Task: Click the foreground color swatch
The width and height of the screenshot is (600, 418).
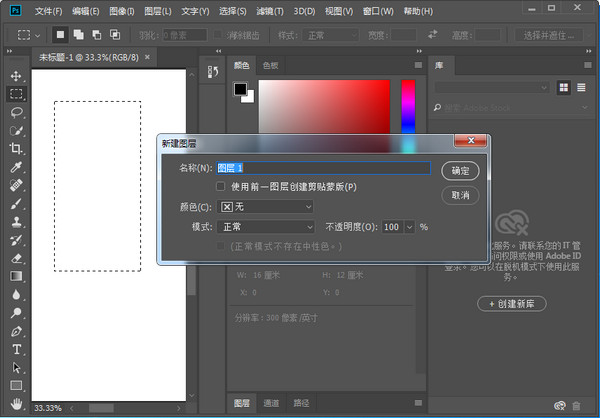Action: 240,89
